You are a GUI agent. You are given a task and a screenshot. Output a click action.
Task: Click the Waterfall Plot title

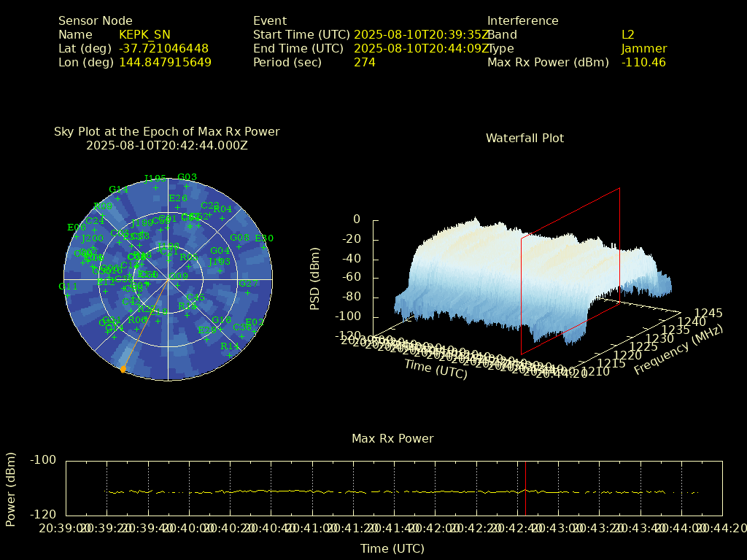click(525, 139)
